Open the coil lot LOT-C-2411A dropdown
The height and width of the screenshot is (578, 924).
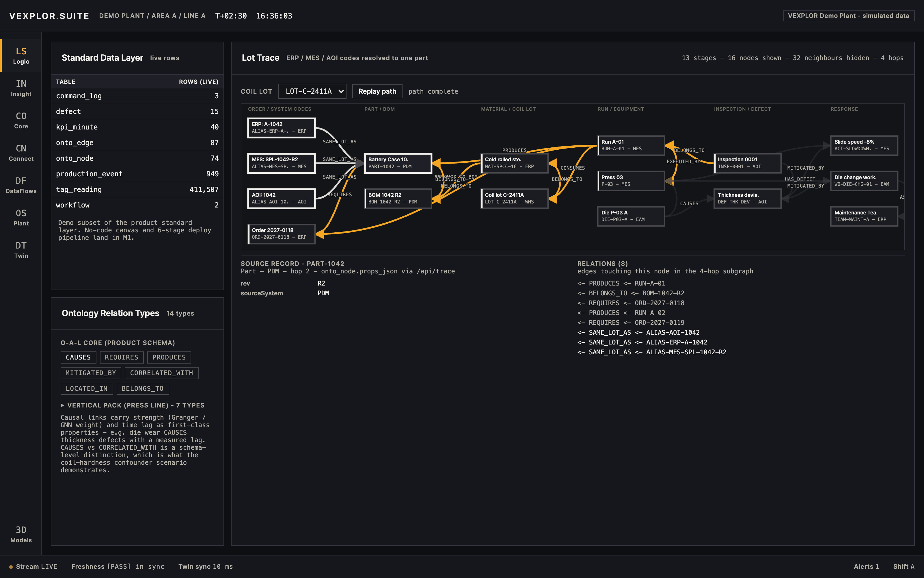click(x=312, y=91)
